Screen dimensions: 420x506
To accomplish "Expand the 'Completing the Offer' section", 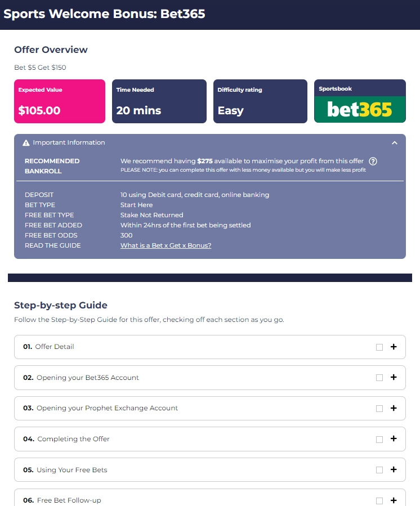I will click(394, 439).
